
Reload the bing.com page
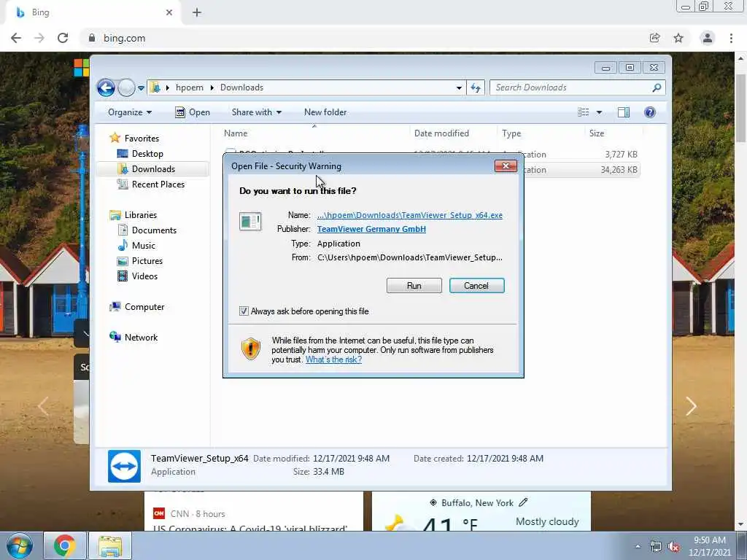(x=63, y=38)
